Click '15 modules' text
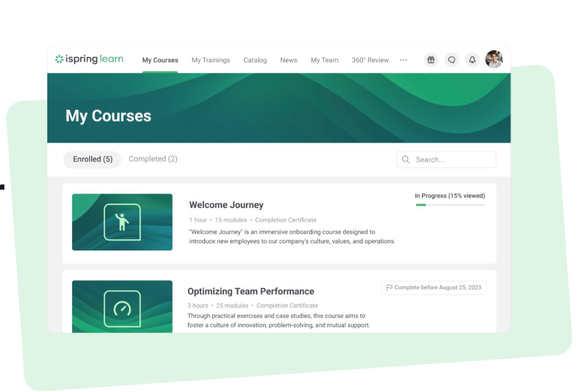Image resolution: width=588 pixels, height=392 pixels. [x=231, y=220]
